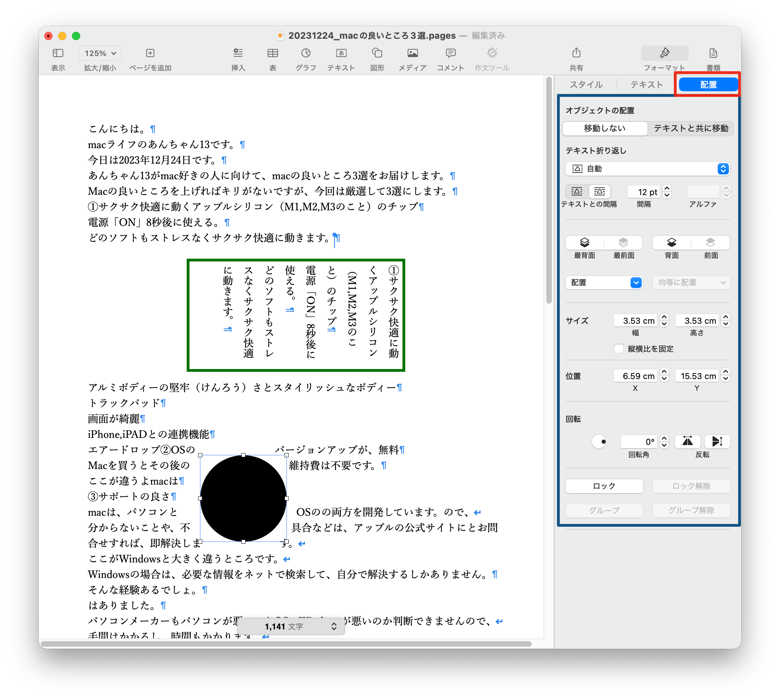Image resolution: width=780 pixels, height=700 pixels.
Task: Open the 125% zoom dropdown
Action: [100, 54]
